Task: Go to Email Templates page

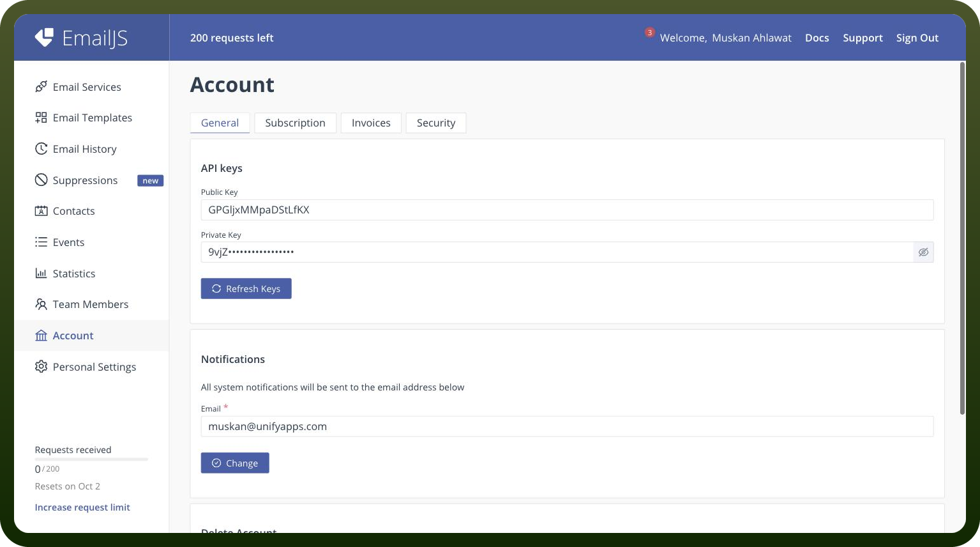Action: [x=91, y=118]
